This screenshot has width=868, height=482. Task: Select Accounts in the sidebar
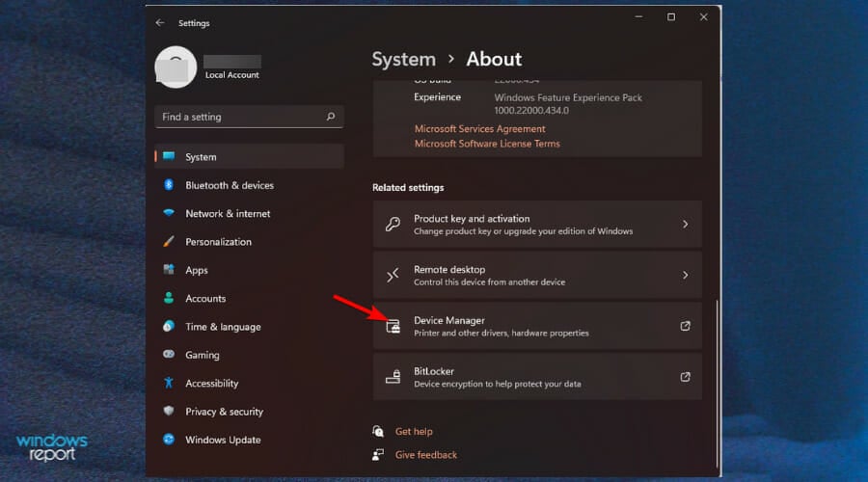[x=249, y=298]
